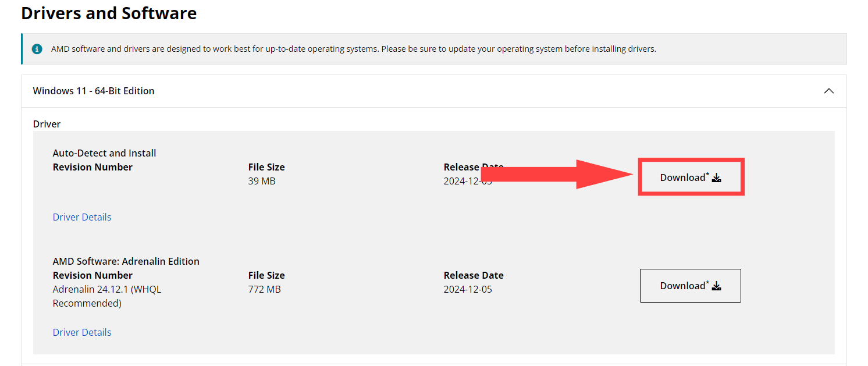
Task: Click the download arrow icon for Adrenalin Edition
Action: tap(717, 286)
